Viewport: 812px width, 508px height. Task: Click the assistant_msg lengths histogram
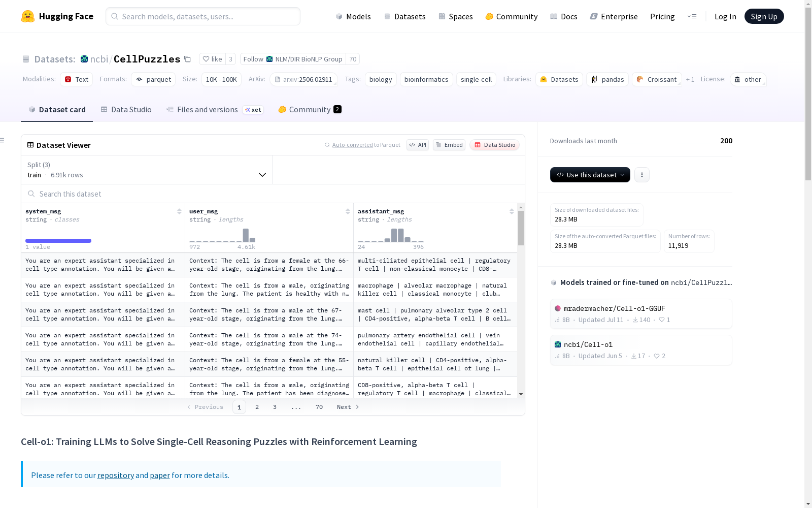pyautogui.click(x=391, y=235)
